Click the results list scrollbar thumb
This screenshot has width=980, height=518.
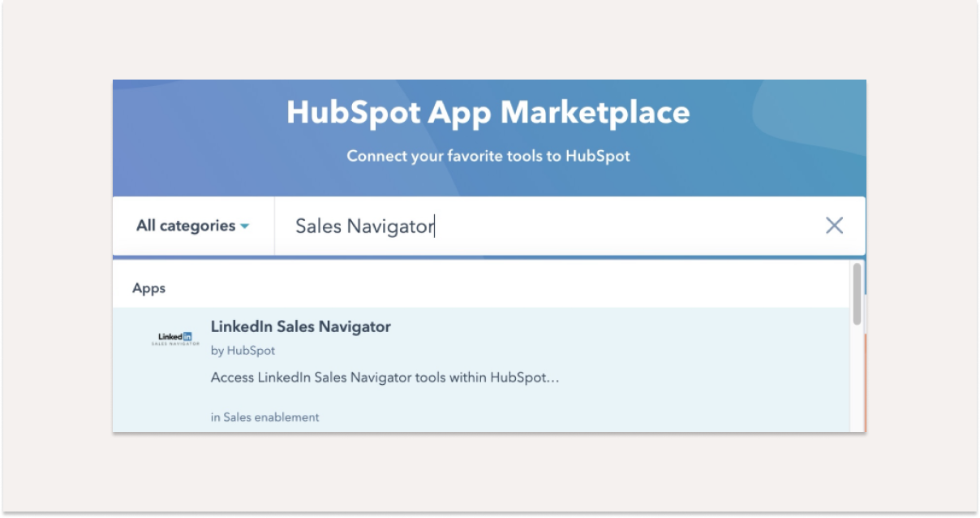tap(857, 294)
